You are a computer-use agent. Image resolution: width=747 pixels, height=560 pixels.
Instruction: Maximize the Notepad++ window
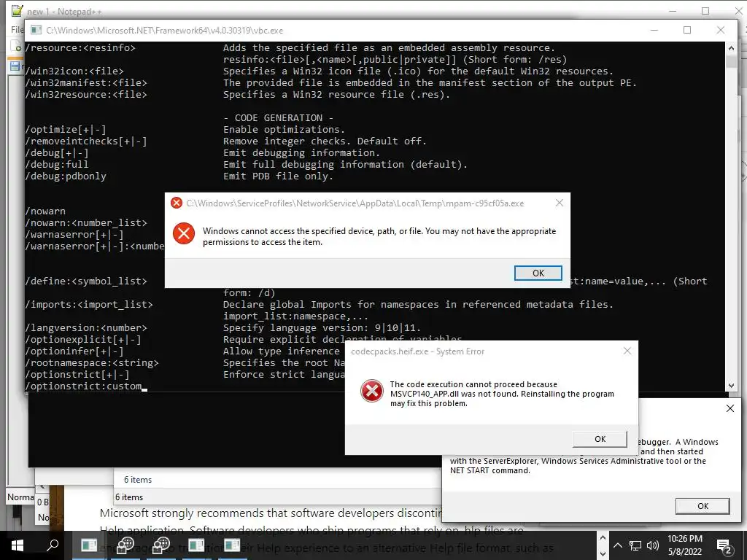[705, 11]
